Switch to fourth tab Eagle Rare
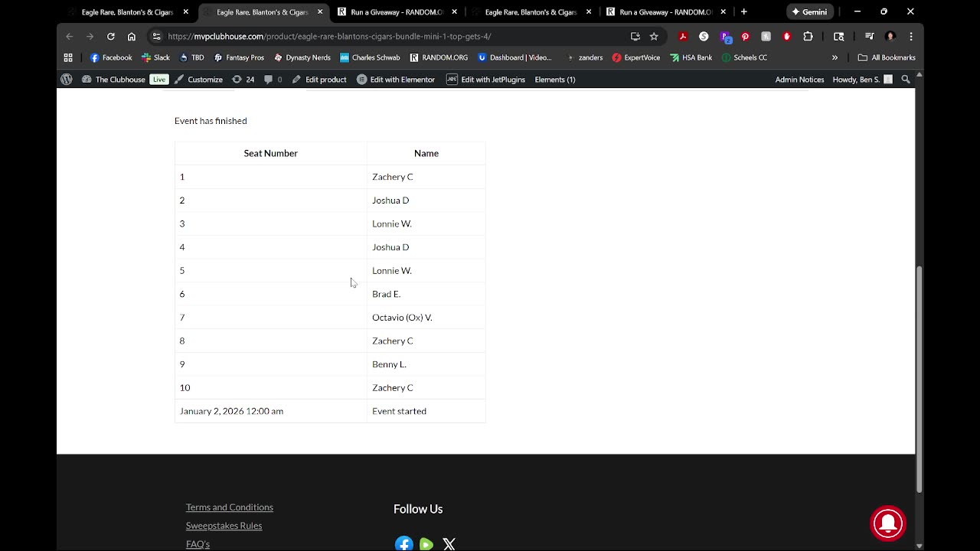The width and height of the screenshot is (980, 551). pyautogui.click(x=531, y=12)
